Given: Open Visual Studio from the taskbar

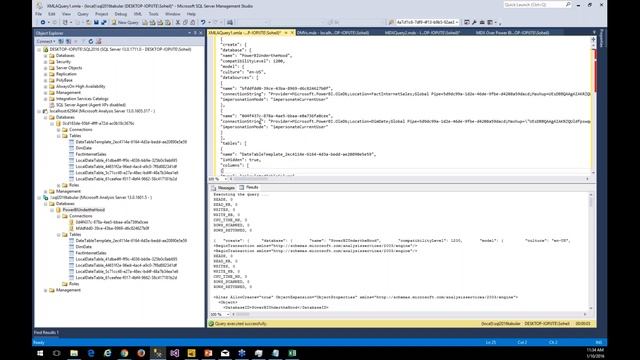Looking at the screenshot, I should click(175, 353).
